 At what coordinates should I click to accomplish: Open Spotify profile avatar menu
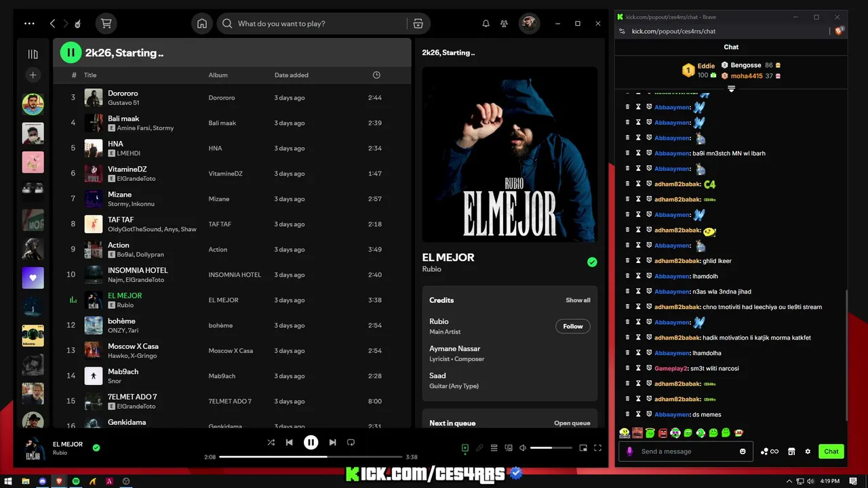pos(529,23)
